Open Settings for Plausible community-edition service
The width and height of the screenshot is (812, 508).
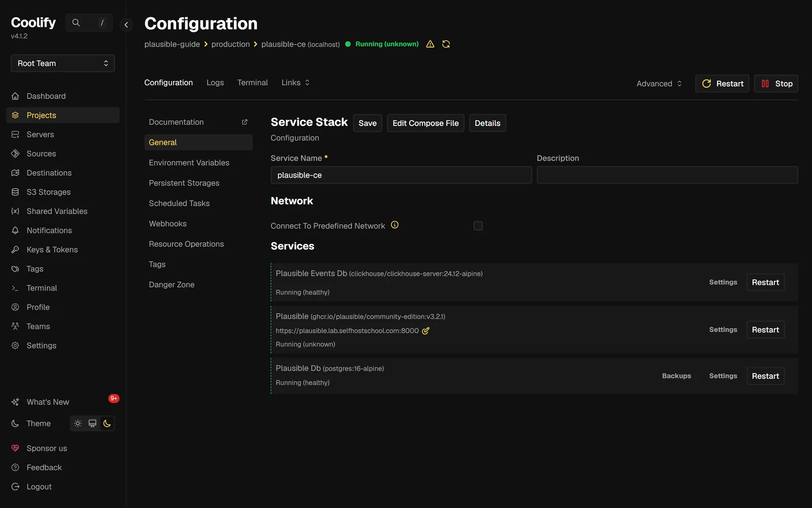[723, 330]
